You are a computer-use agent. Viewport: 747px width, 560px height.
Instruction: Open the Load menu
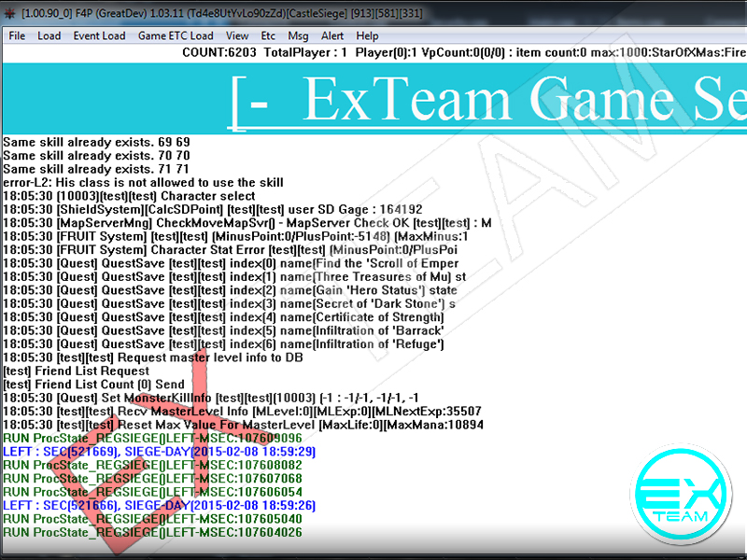(x=49, y=35)
